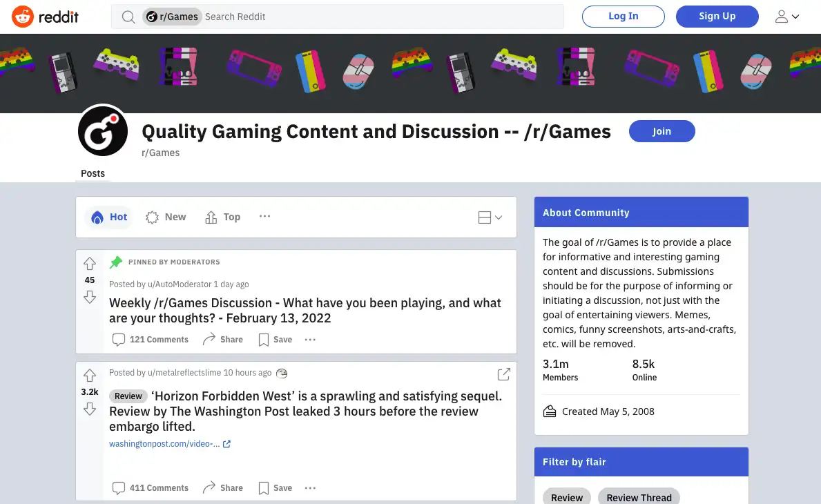Open the washingtonpost.com video link
Screen dimensions: 821x504
[x=170, y=444]
